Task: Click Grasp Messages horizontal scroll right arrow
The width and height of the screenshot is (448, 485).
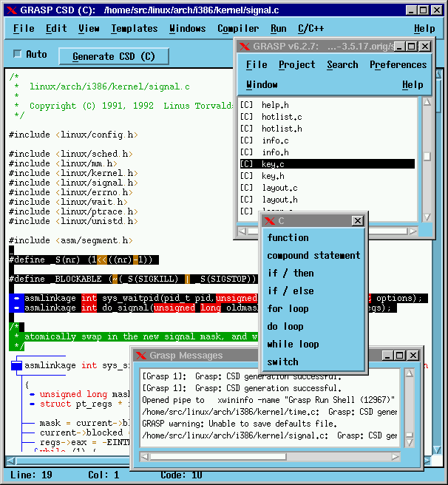Action: [395, 457]
